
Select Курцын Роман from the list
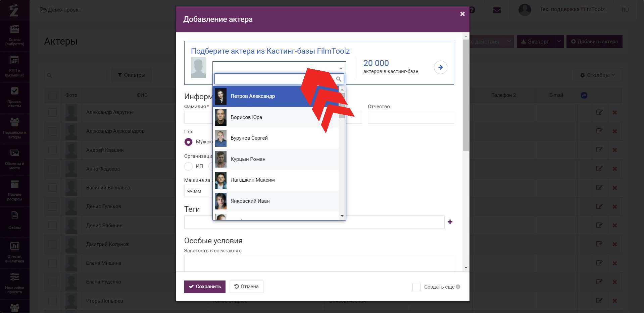tap(276, 159)
